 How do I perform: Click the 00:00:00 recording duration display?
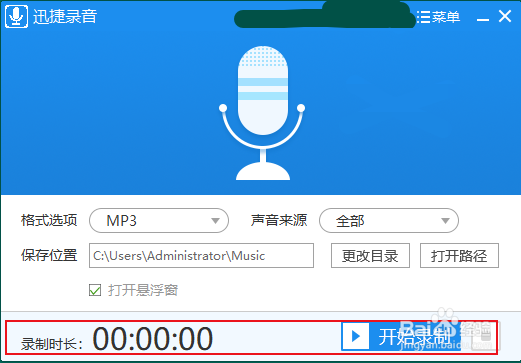tap(153, 339)
